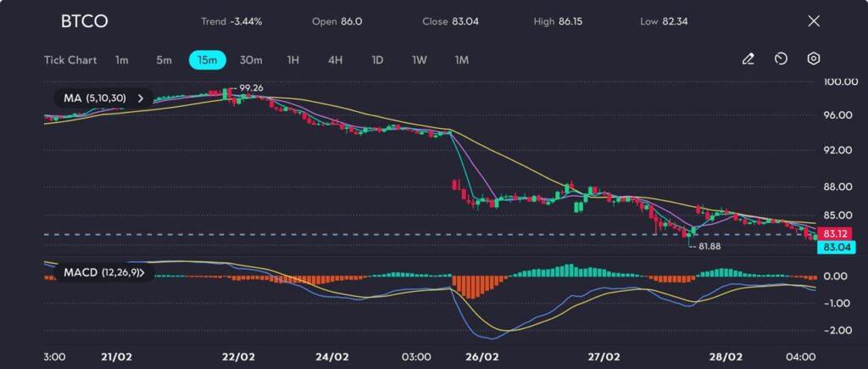Click the red 83.12 price label
This screenshot has width=868, height=369.
(837, 233)
